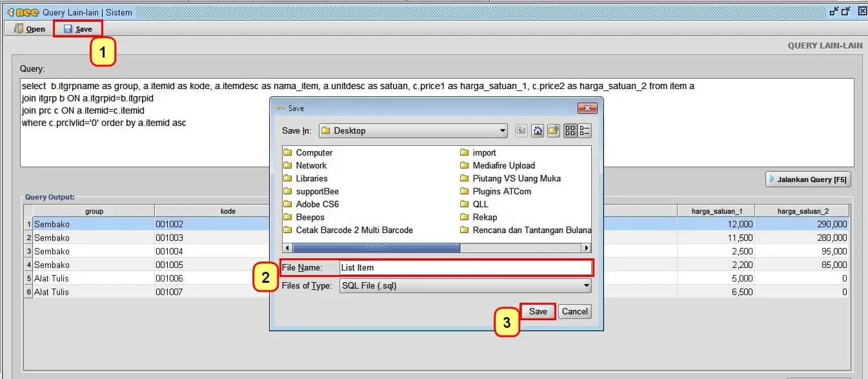868x379 pixels.
Task: Switch to Details view in Save dialog
Action: point(585,131)
